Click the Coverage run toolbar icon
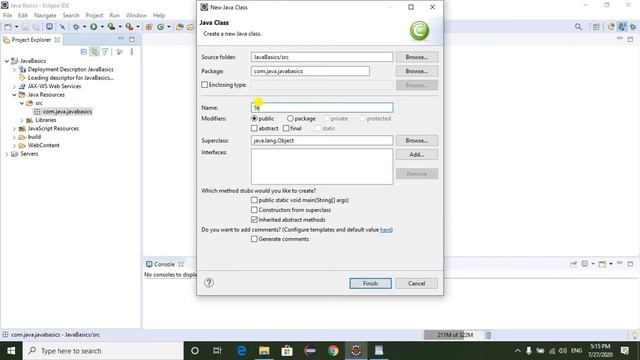The width and height of the screenshot is (640, 360). tap(111, 27)
